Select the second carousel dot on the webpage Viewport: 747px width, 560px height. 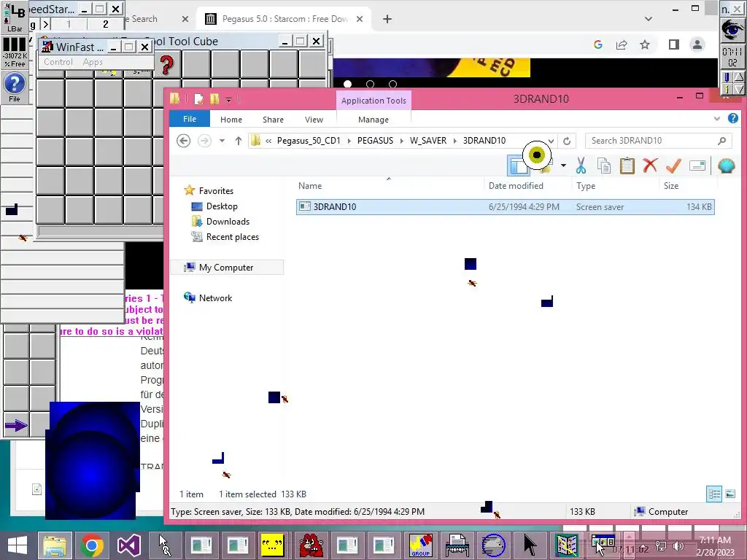coord(370,84)
